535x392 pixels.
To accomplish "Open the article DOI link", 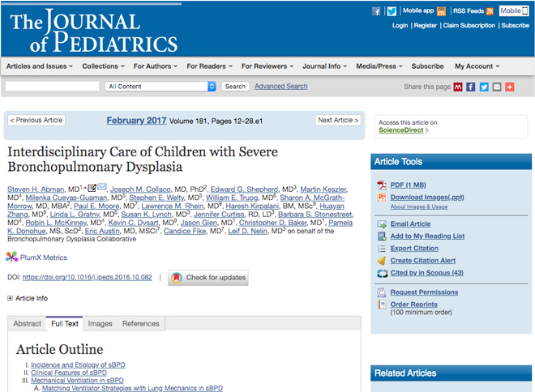I will coord(87,277).
